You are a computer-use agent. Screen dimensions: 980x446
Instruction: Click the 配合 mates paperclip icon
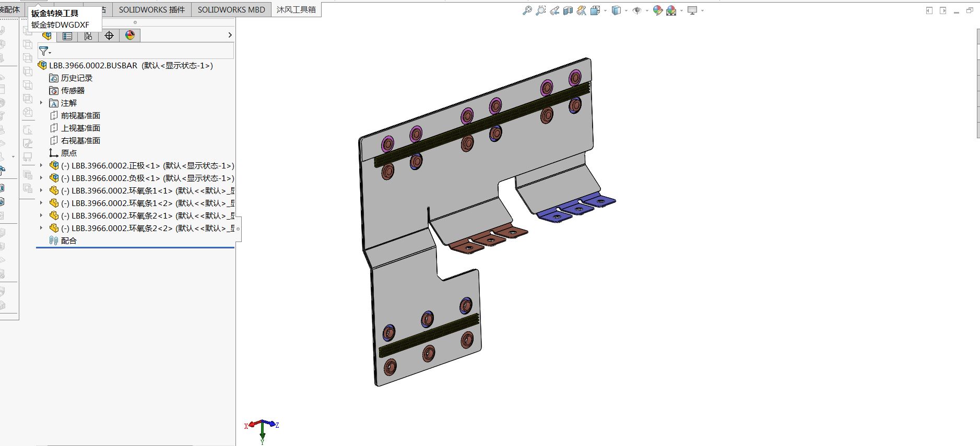[53, 240]
